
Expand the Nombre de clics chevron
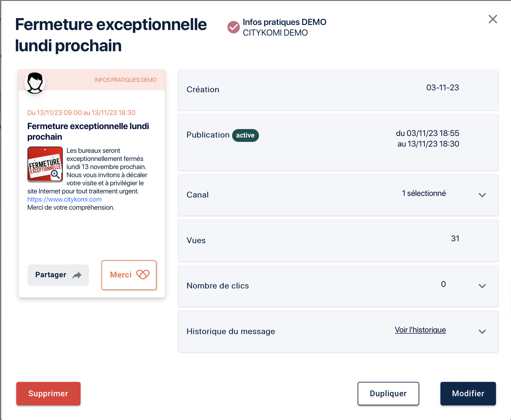point(482,286)
